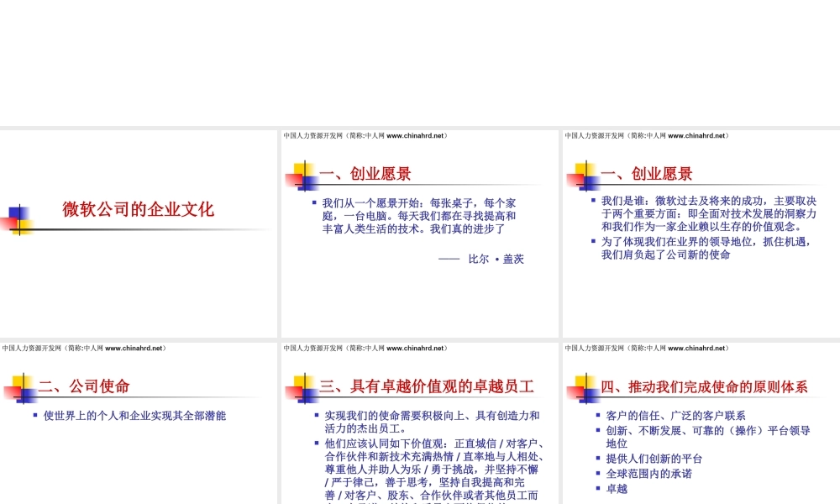This screenshot has width=840, height=504.
Task: Click bullet starting 实现我们的使命需要积极向上
Action: (432, 422)
